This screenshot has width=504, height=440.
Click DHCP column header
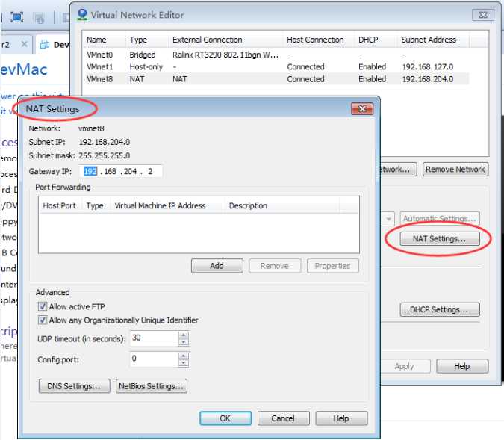pyautogui.click(x=376, y=40)
